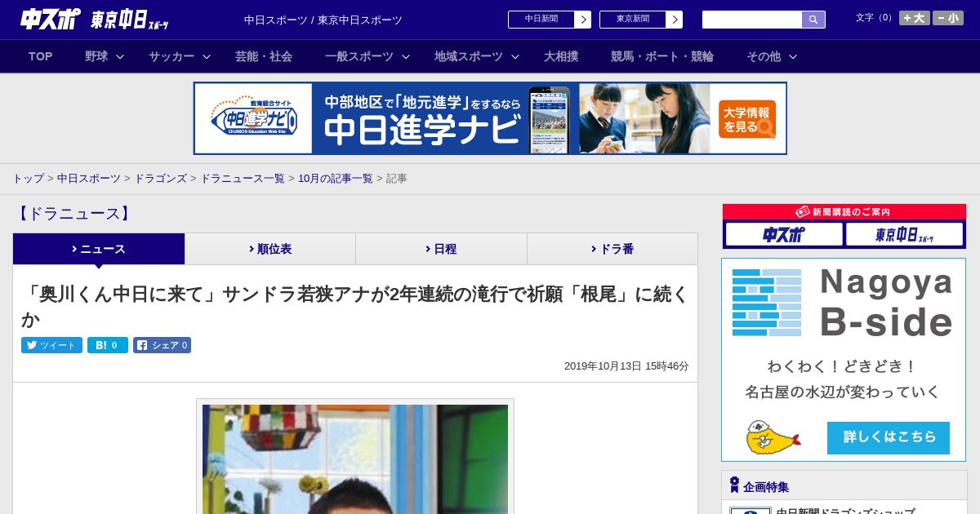The image size is (980, 514).
Task: Expand the 一般スポーツ menu
Action: 367,56
